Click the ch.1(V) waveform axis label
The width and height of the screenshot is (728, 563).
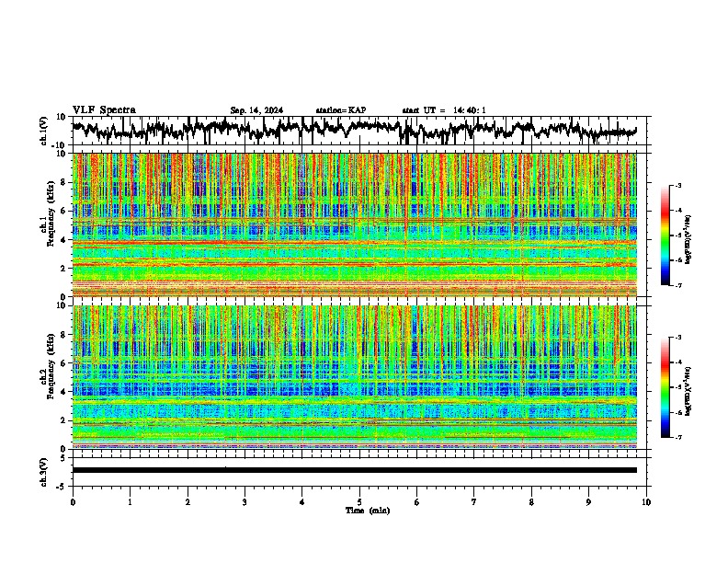(x=44, y=131)
